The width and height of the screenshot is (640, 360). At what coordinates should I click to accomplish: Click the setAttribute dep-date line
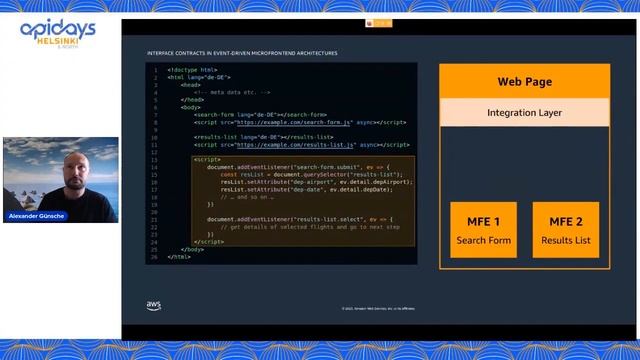[x=307, y=190]
